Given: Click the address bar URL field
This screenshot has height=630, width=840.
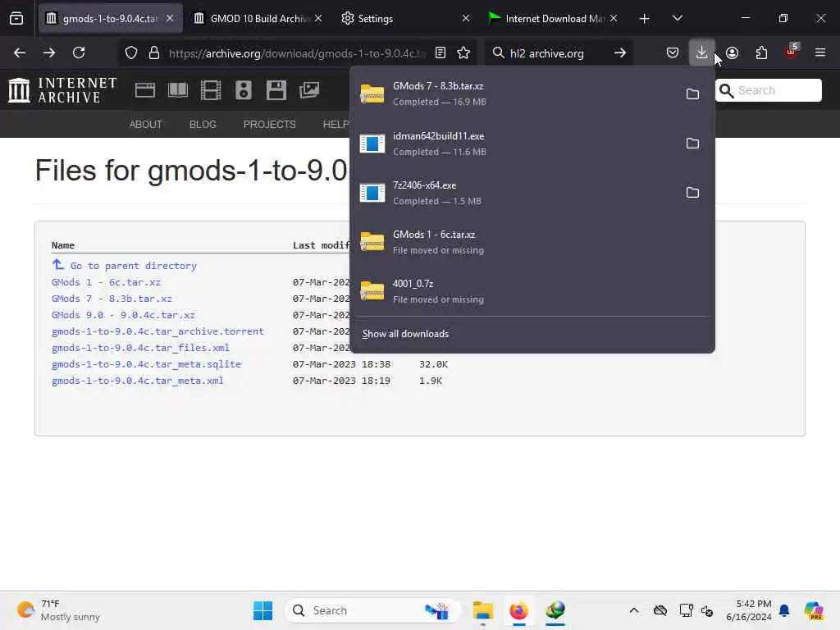Looking at the screenshot, I should pos(297,53).
